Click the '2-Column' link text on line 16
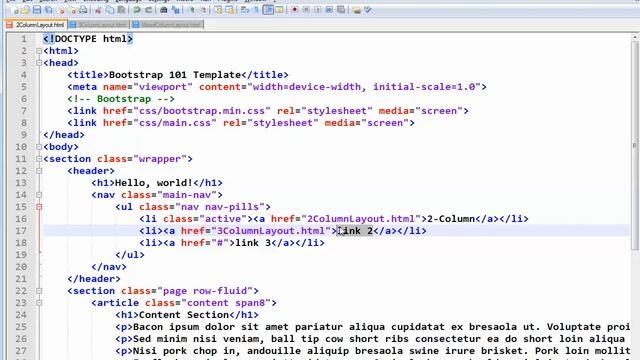This screenshot has width=640, height=360. (x=451, y=219)
